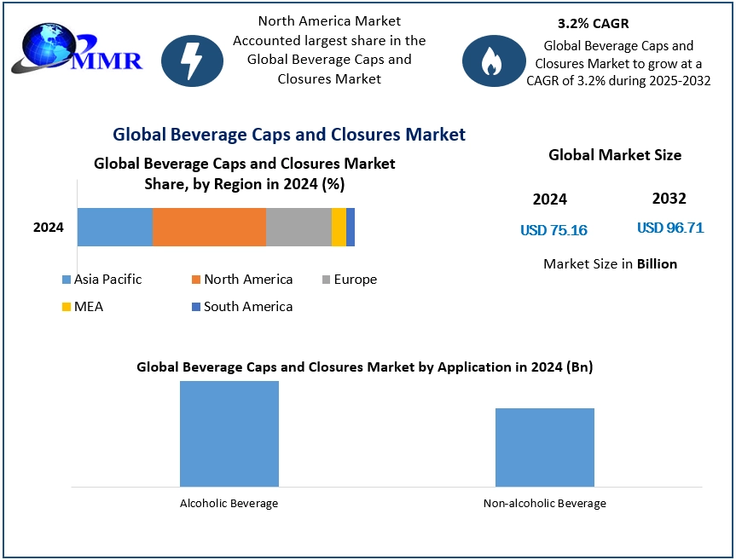
Task: Click the yellow MEA bar segment
Action: coord(339,227)
